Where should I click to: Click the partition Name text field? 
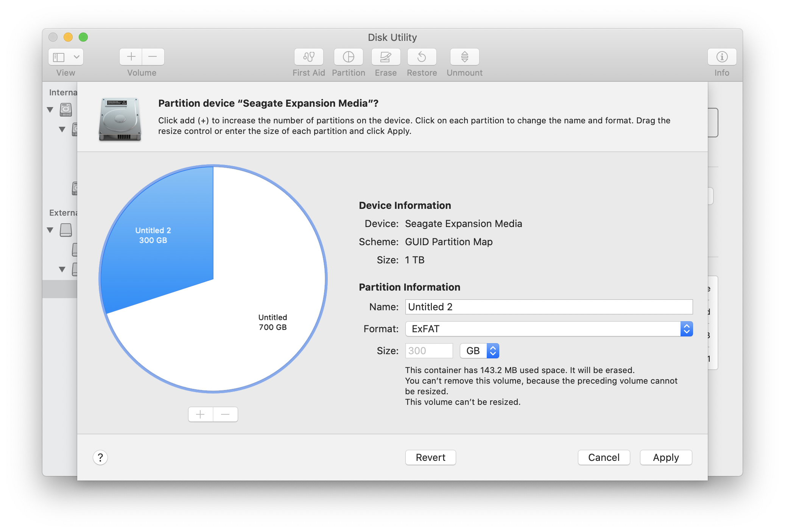[549, 307]
